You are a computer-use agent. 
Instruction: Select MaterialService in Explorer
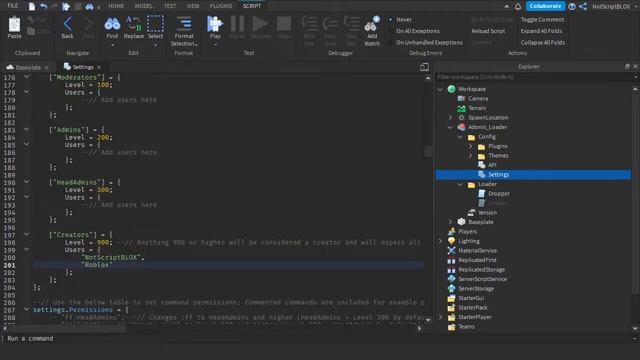478,251
